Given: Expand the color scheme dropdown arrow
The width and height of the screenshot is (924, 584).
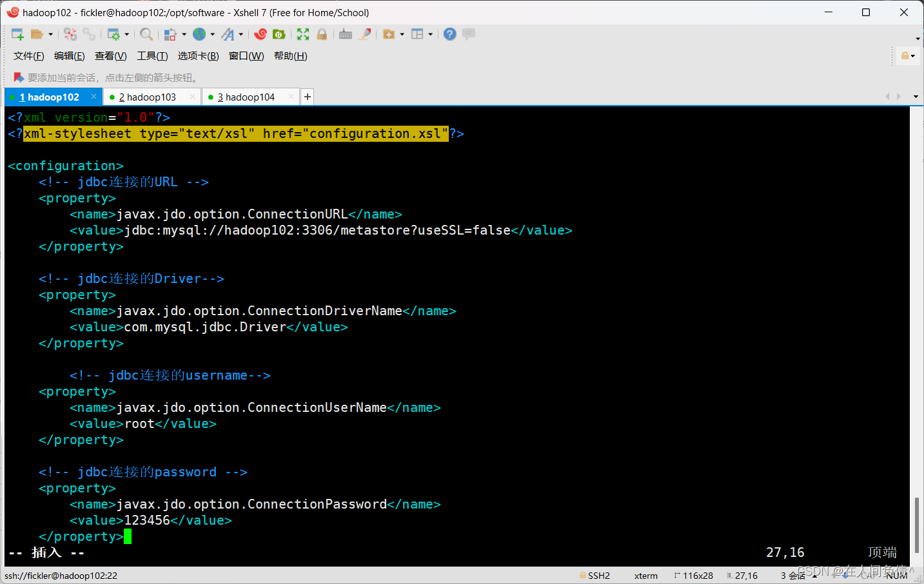Looking at the screenshot, I should 184,34.
